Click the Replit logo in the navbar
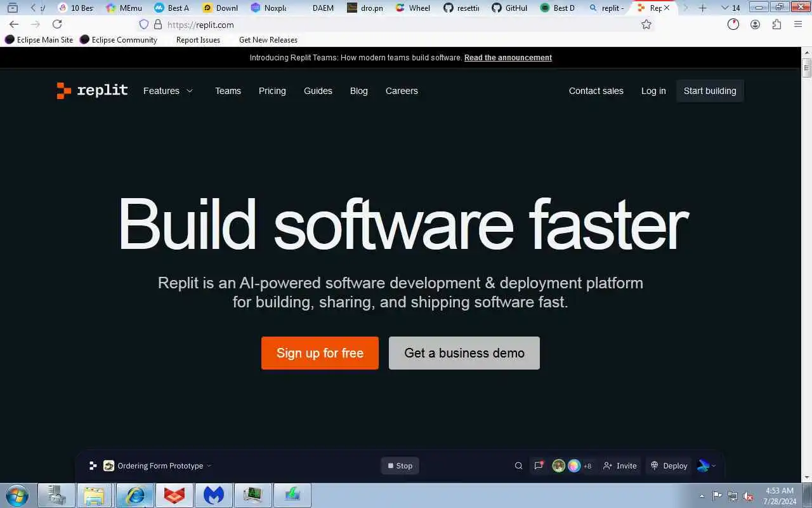Viewport: 812px width, 508px height. point(92,91)
